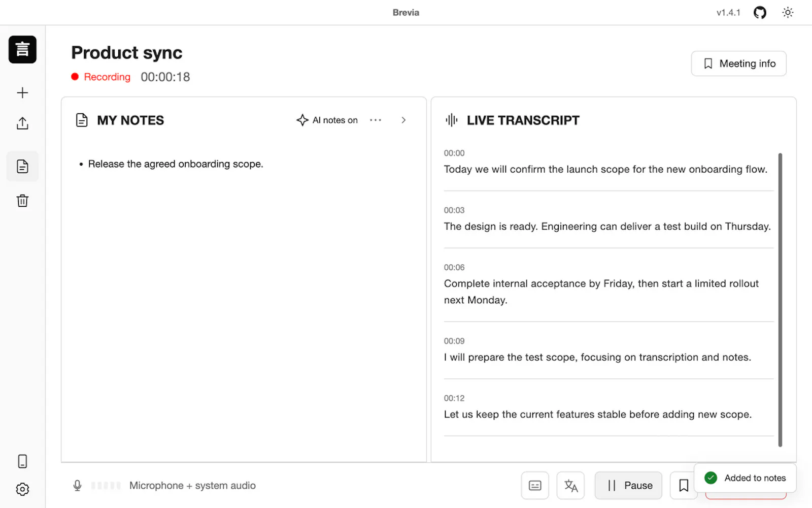
Task: Open the Meeting info button
Action: [738, 63]
